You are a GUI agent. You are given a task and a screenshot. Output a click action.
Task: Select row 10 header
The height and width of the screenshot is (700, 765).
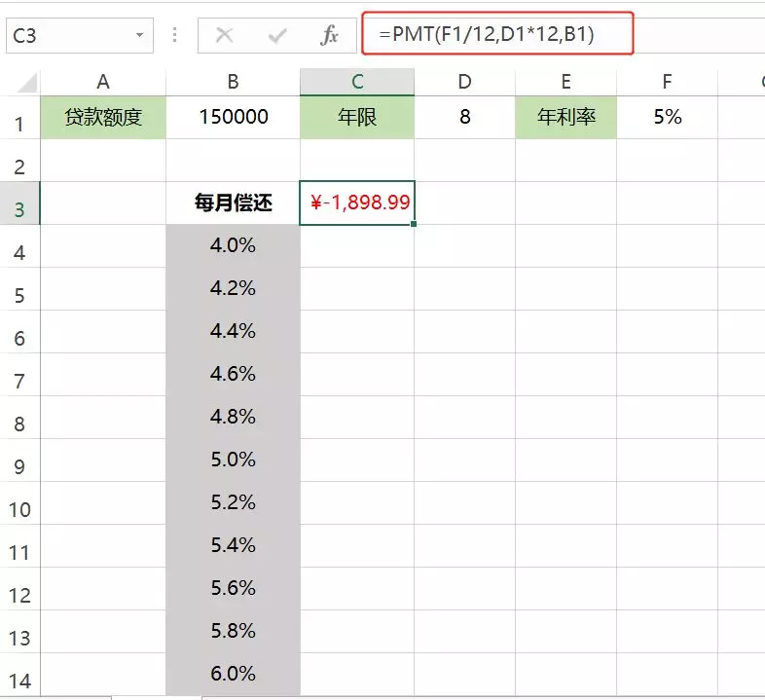point(19,503)
